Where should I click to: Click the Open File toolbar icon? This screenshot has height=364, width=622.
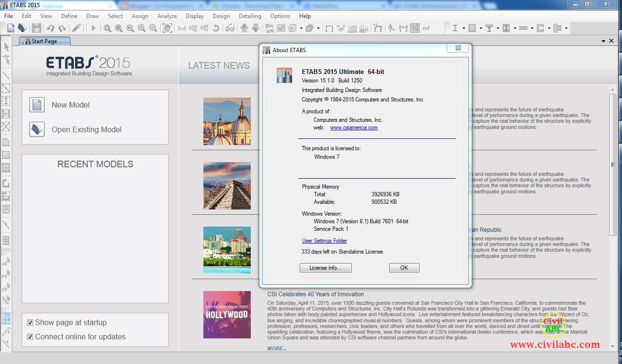(x=22, y=28)
